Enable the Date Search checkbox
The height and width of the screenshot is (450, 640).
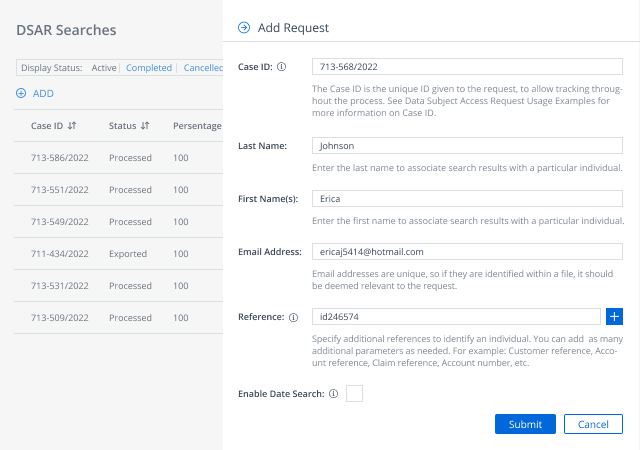354,394
